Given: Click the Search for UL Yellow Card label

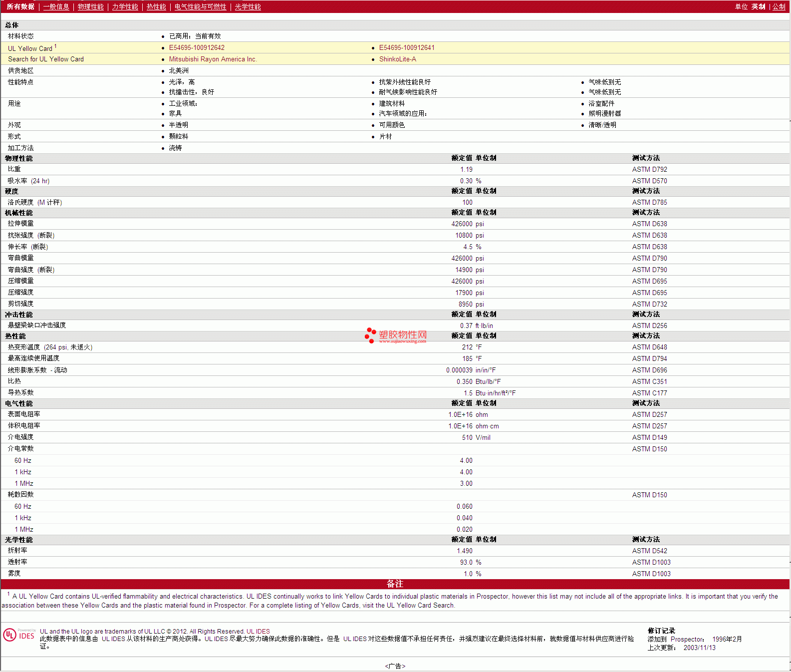Looking at the screenshot, I should point(46,59).
